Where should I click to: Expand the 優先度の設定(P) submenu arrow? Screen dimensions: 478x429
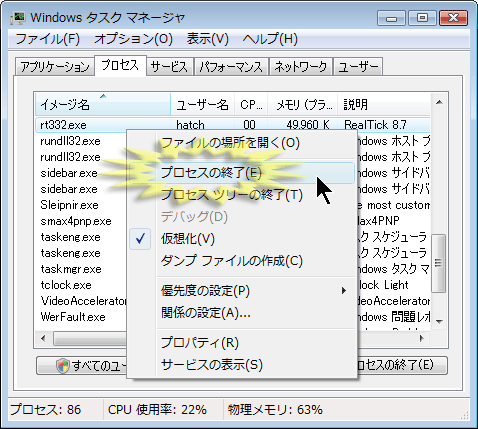[x=344, y=291]
